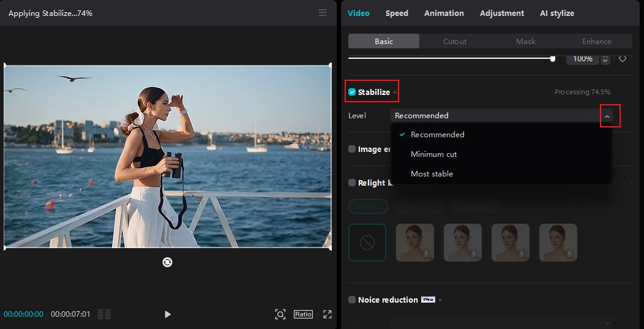Click the slider handle near 100% value

coord(553,59)
